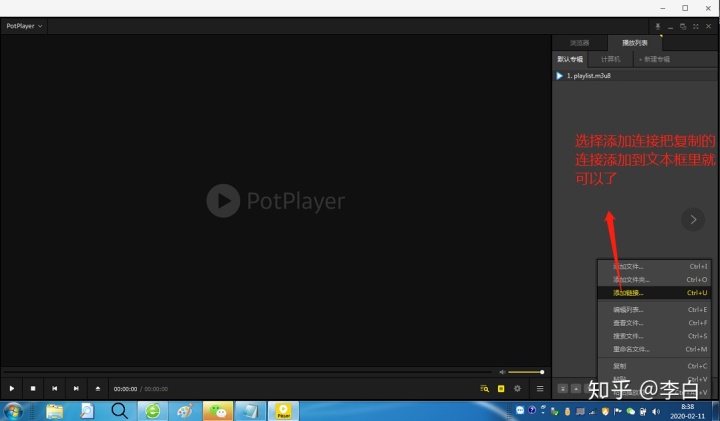
Task: Choose 查看文件... from context menu
Action: [654, 323]
